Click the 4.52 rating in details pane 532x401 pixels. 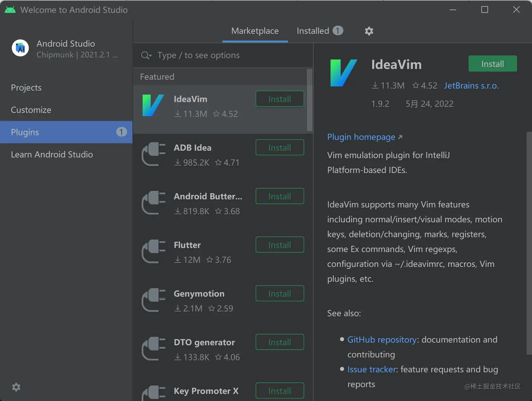click(425, 85)
